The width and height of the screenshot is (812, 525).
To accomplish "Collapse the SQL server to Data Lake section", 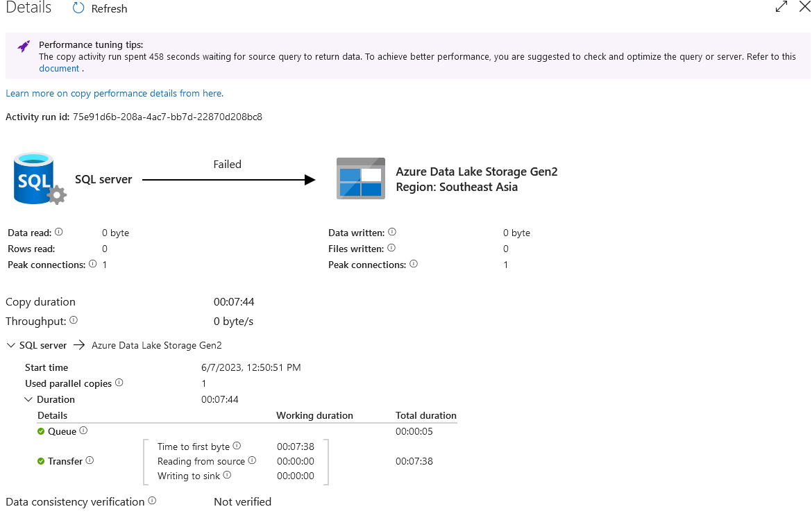I will pos(11,345).
